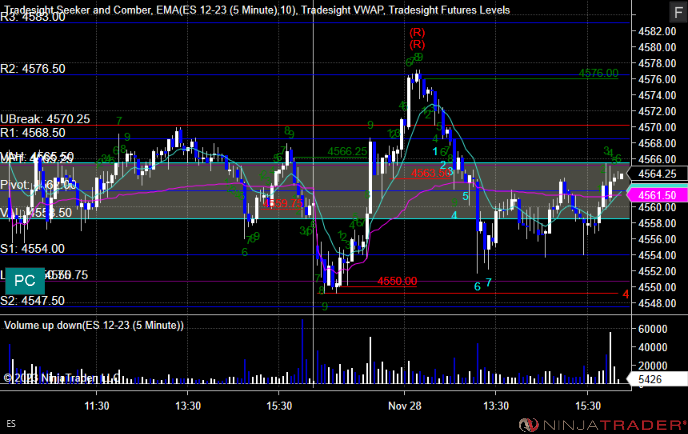Click the 'R1: 4568.50' level label
The image size is (688, 434).
pos(33,133)
